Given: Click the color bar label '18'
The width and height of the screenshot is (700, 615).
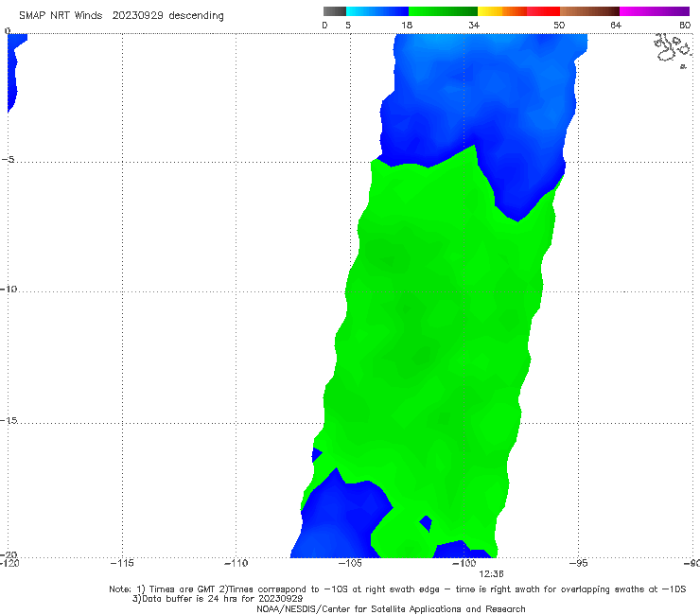Looking at the screenshot, I should 407,26.
